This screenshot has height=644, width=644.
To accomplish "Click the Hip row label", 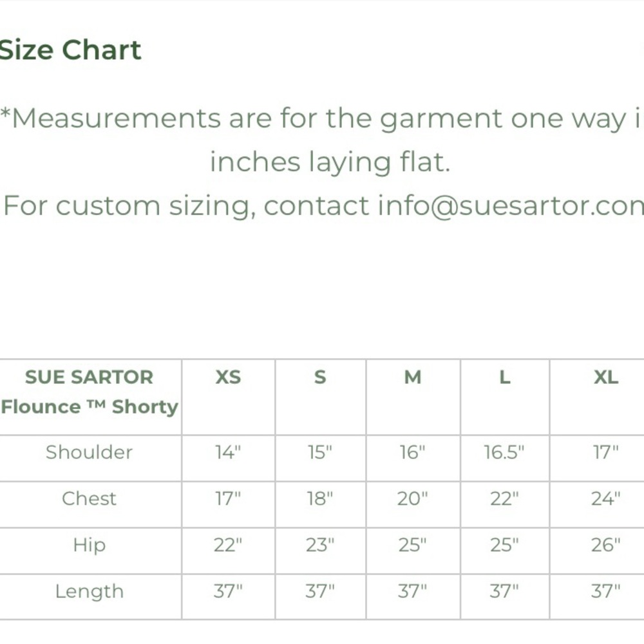I will (x=89, y=545).
